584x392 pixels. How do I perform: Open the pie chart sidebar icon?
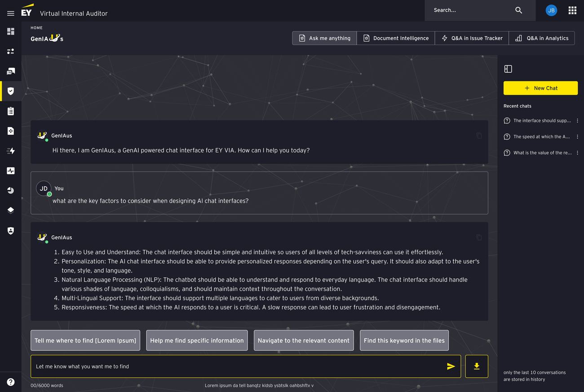[x=11, y=190]
